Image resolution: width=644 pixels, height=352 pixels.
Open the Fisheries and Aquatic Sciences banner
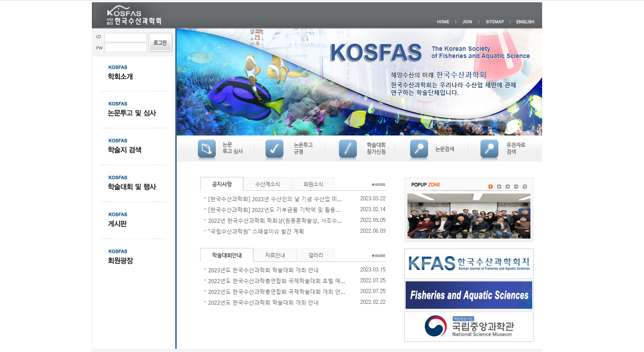469,295
